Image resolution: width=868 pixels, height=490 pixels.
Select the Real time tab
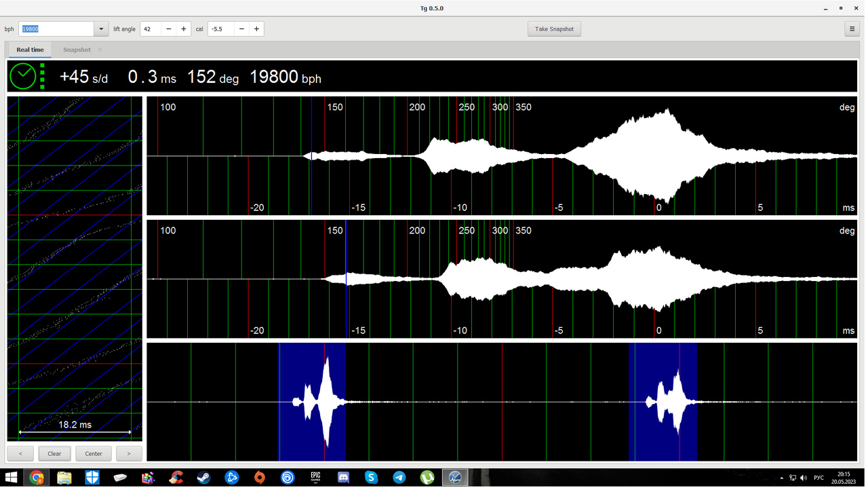click(x=30, y=50)
